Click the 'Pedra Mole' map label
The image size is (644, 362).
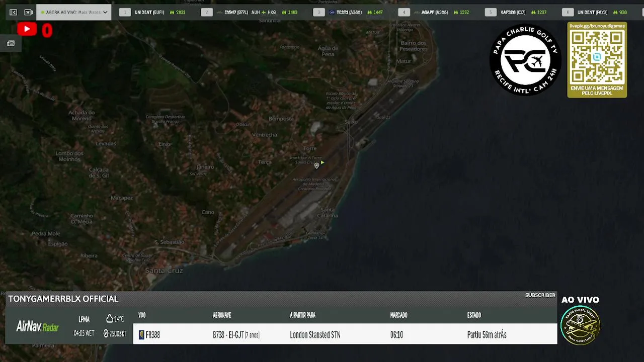click(x=46, y=234)
